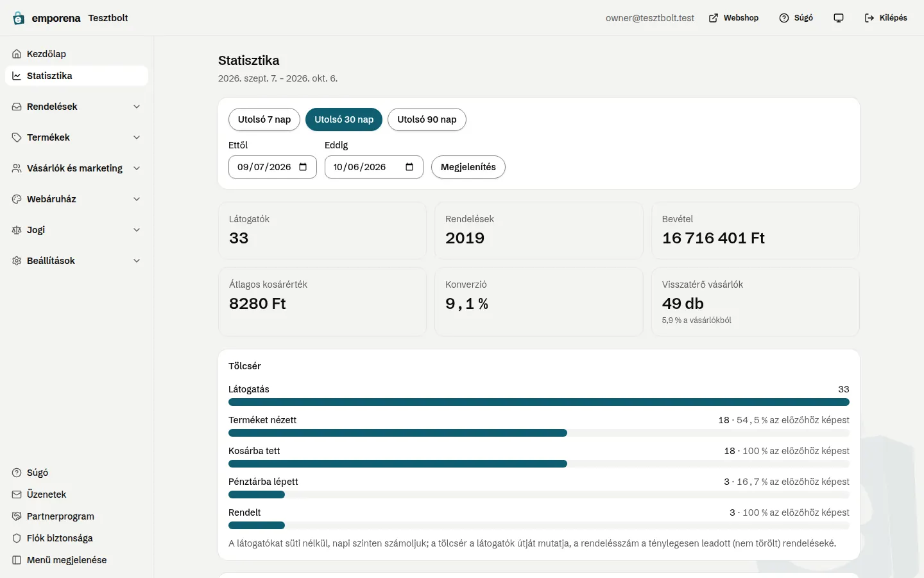Expand the Termékek menu chevron
Viewport: 924px width, 578px height.
click(137, 137)
